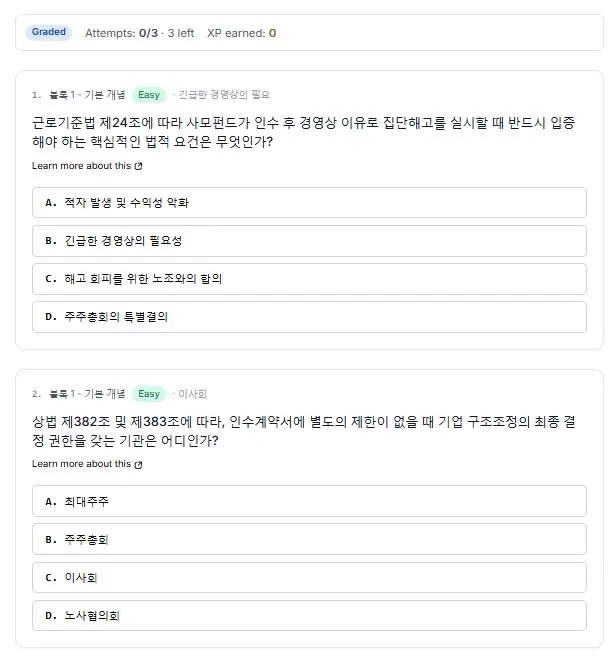Select option D 주주총회의 특별결의
Viewport: 610px width, 661px height.
[x=309, y=317]
